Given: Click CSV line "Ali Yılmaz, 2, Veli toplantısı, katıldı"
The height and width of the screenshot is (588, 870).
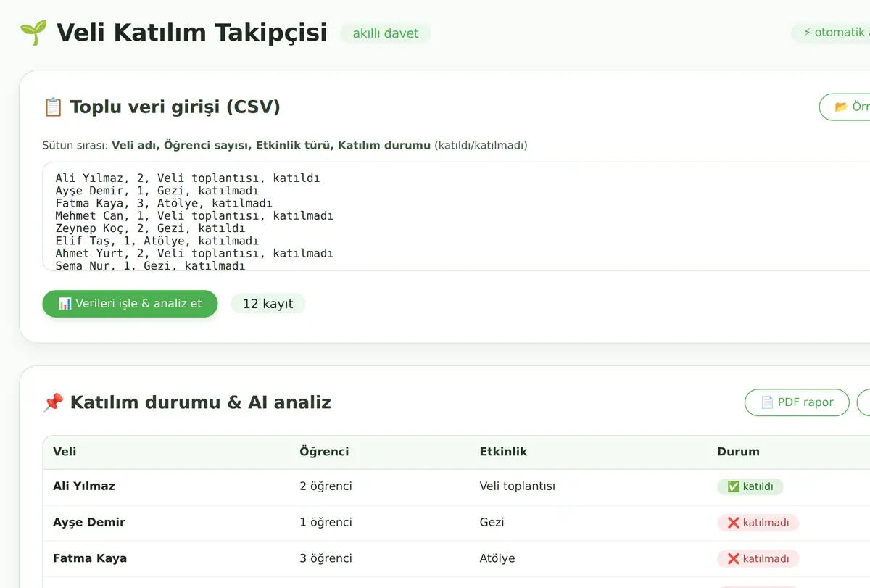Looking at the screenshot, I should click(x=188, y=178).
